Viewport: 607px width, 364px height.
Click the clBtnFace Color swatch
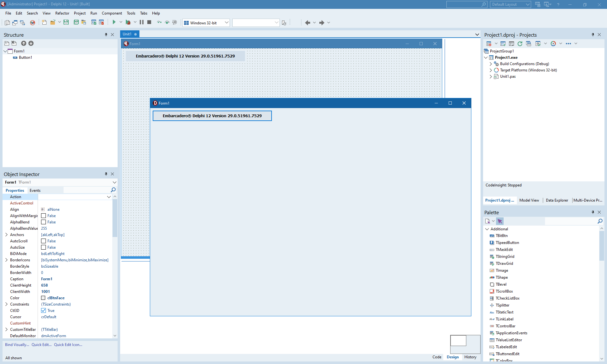click(43, 298)
